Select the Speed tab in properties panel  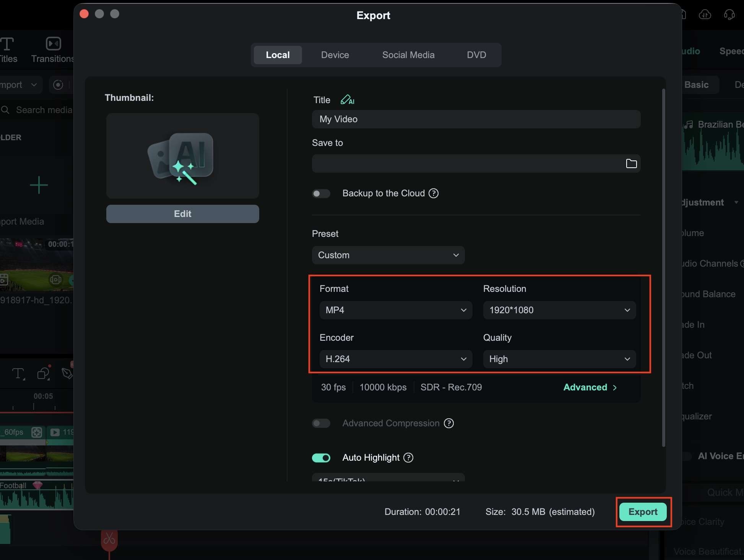(x=731, y=51)
